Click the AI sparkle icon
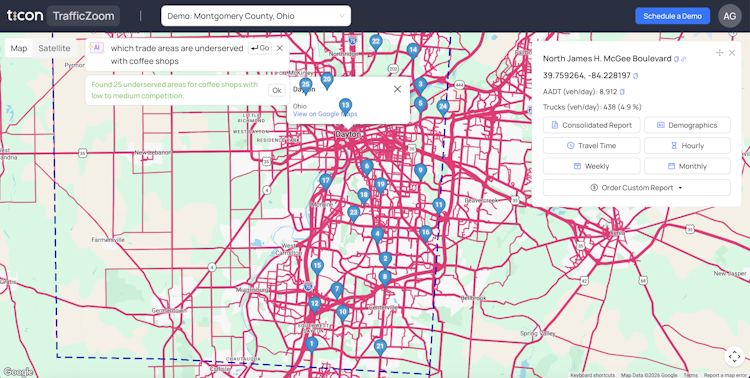Viewport: 750px width, 378px height. click(96, 48)
